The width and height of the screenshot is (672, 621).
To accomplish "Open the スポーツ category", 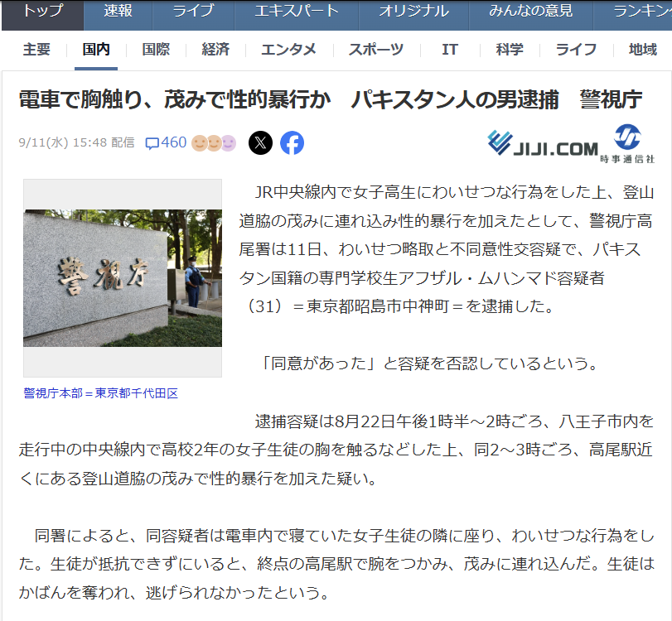I will (x=376, y=50).
